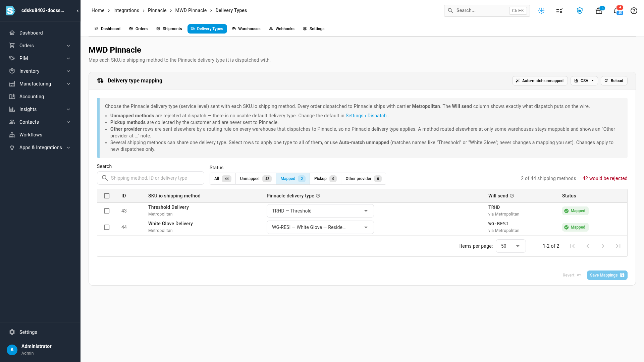Check the White Glove Delivery row checkbox
Image resolution: width=644 pixels, height=362 pixels.
click(107, 227)
